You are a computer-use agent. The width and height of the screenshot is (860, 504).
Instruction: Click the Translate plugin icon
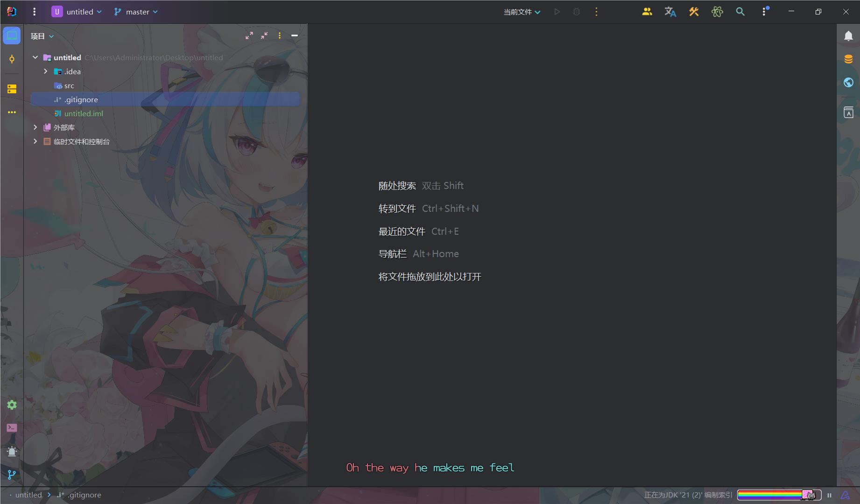(670, 12)
